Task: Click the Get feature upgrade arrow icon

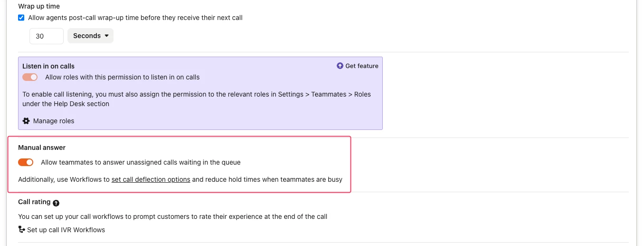Action: (340, 66)
